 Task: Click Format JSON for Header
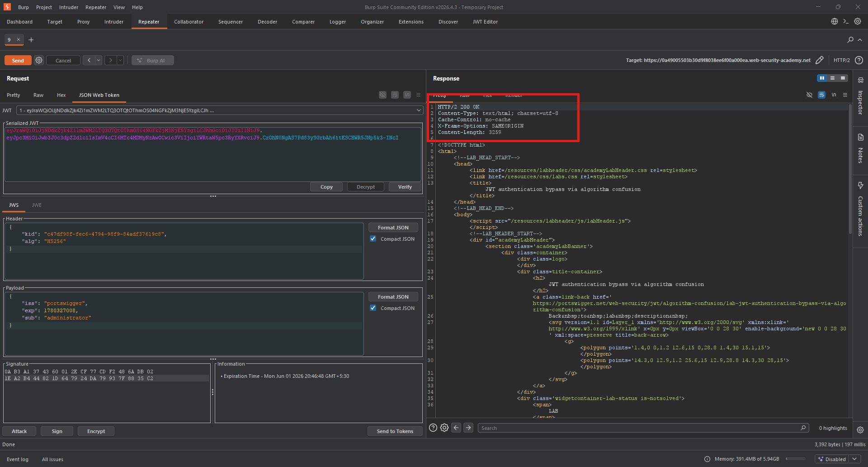(x=393, y=228)
